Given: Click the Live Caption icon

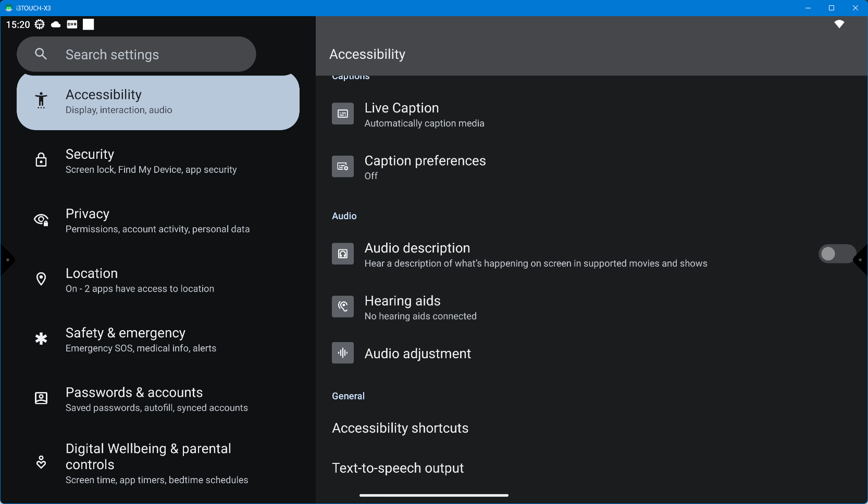Looking at the screenshot, I should click(343, 114).
